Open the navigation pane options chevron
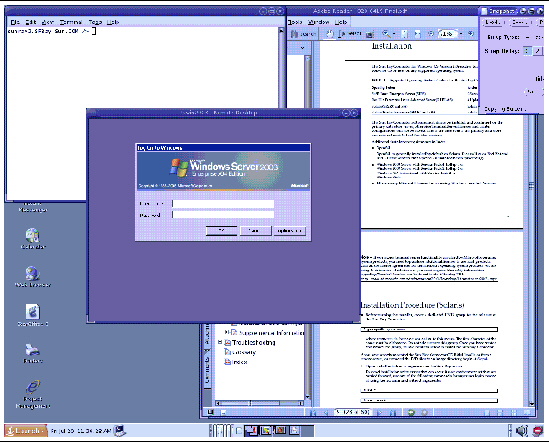Image resolution: width=549 pixels, height=442 pixels. 303,47
